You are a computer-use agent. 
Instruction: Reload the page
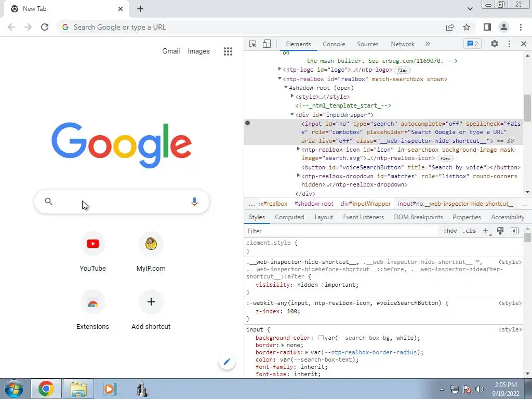45,27
